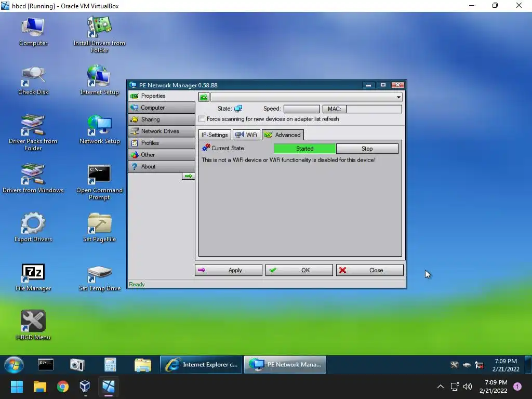Screen dimensions: 532x399
Task: Click the Close button with red X
Action: click(x=369, y=270)
